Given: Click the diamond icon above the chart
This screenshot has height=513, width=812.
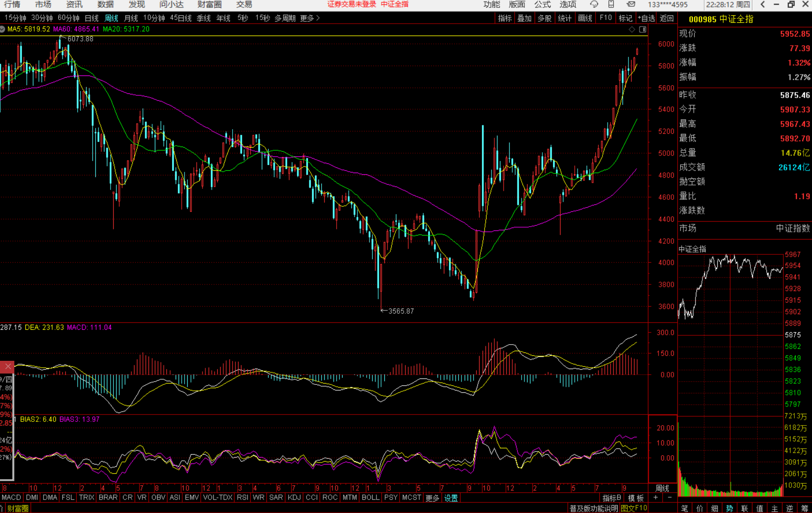Looking at the screenshot, I should click(x=632, y=30).
